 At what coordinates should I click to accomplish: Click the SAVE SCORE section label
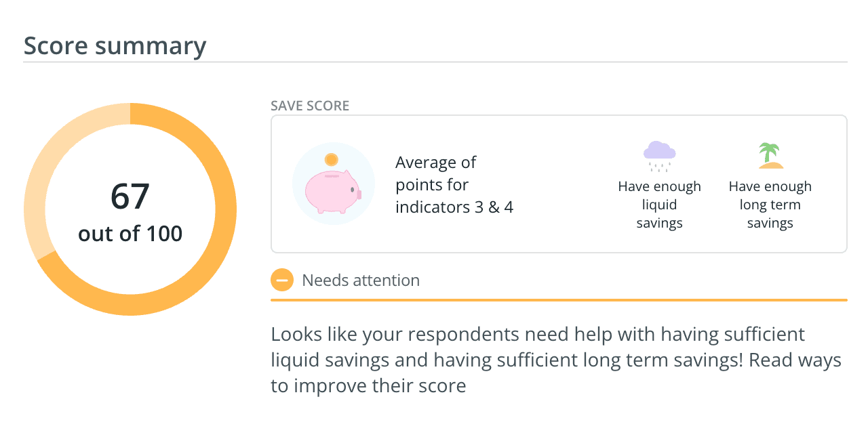pyautogui.click(x=310, y=106)
